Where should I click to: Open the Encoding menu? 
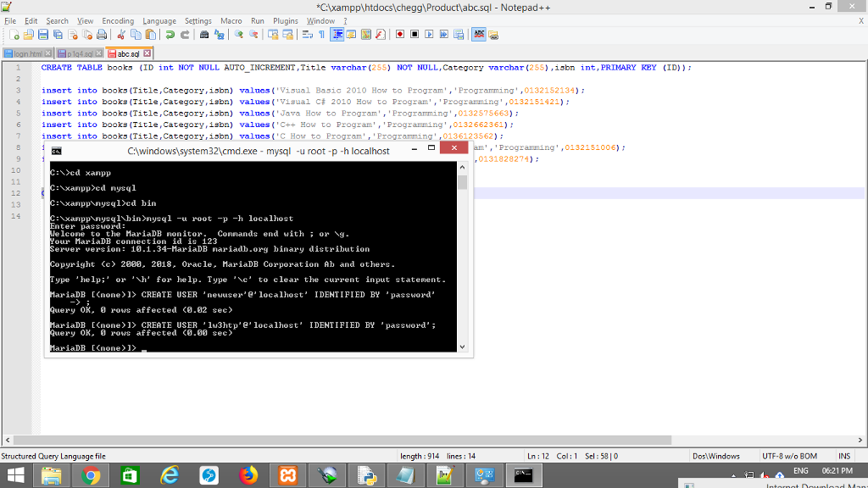118,21
